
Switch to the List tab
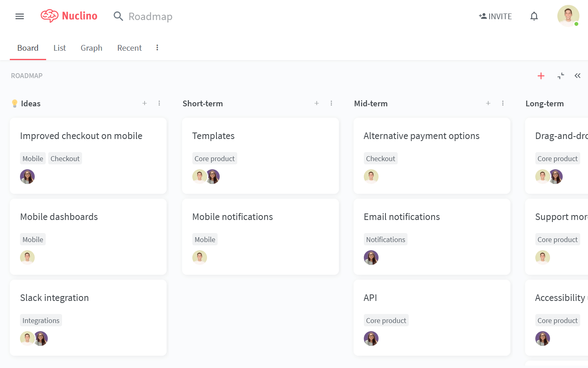pyautogui.click(x=60, y=48)
